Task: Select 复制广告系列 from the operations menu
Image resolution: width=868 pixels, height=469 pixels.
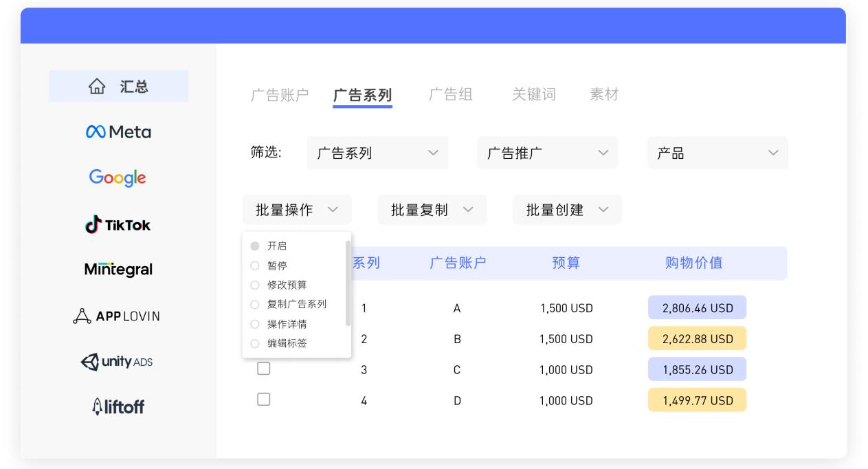Action: coord(298,304)
